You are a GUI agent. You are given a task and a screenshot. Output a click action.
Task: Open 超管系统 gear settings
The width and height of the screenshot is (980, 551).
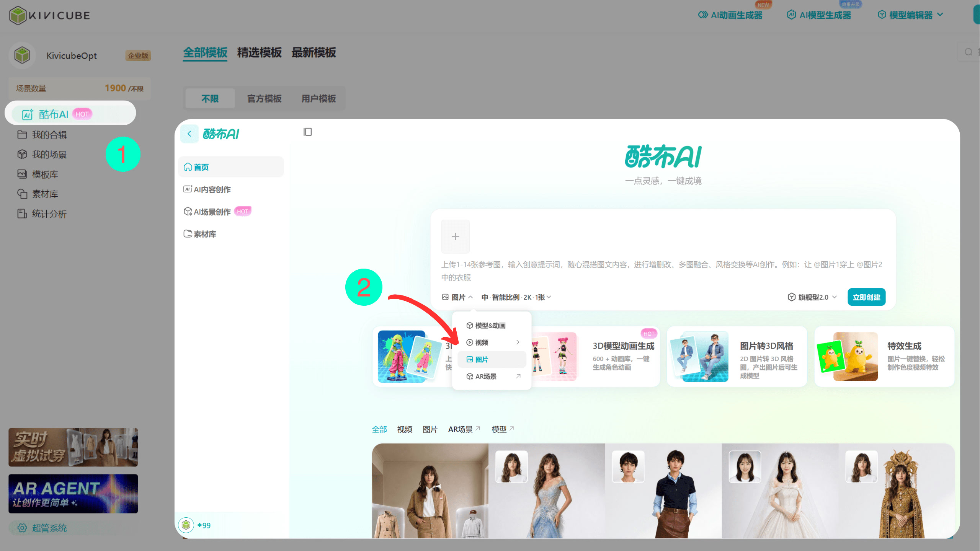[x=42, y=528]
